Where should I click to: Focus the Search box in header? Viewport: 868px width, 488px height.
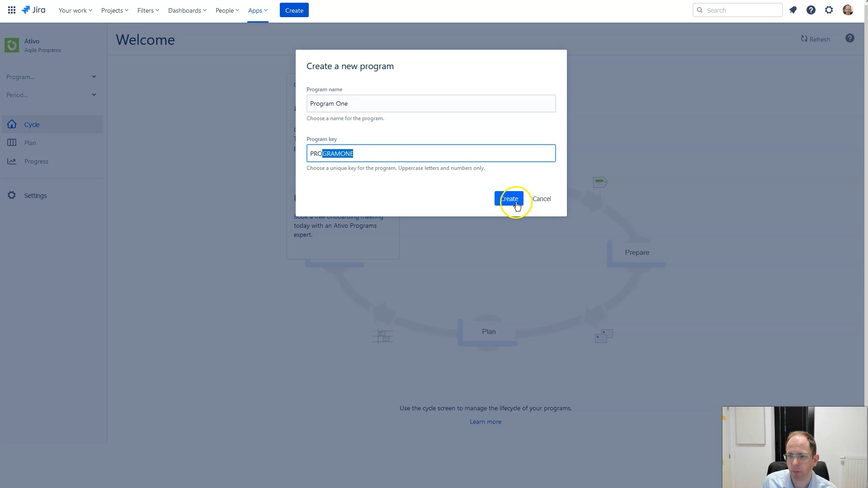click(x=741, y=10)
